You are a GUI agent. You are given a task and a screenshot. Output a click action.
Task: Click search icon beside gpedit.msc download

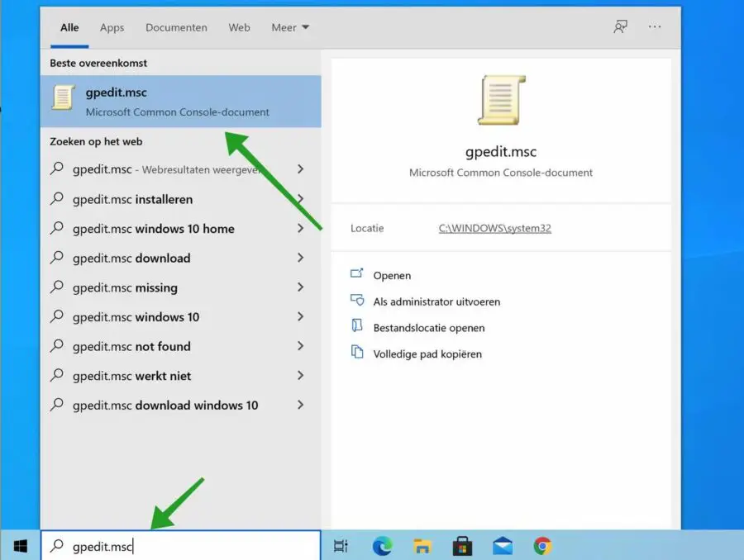point(57,257)
